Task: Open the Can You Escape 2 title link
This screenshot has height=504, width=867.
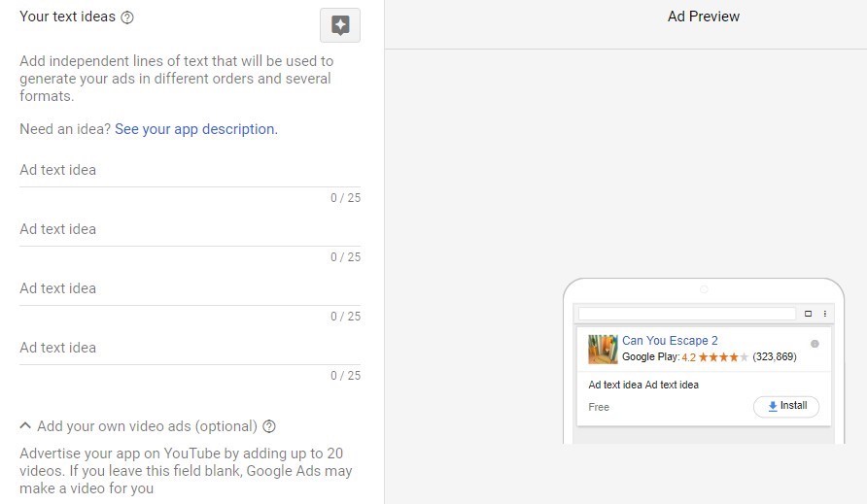Action: pos(670,341)
